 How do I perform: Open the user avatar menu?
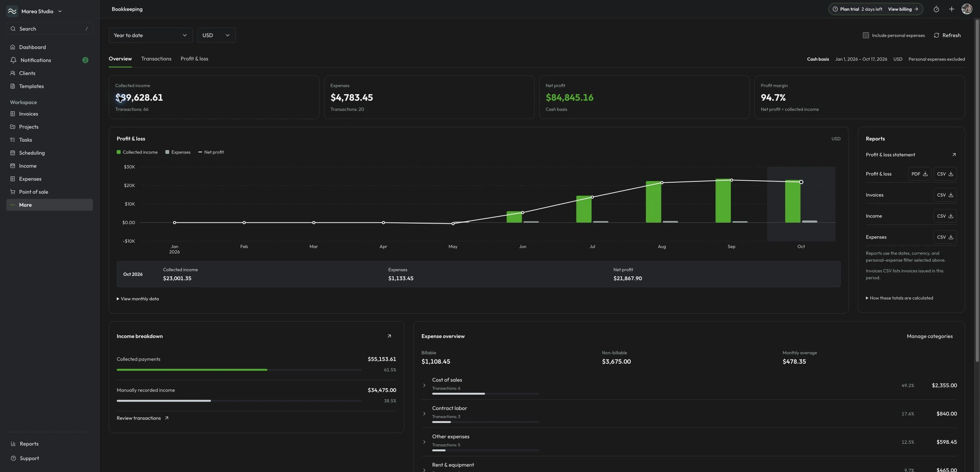point(967,9)
